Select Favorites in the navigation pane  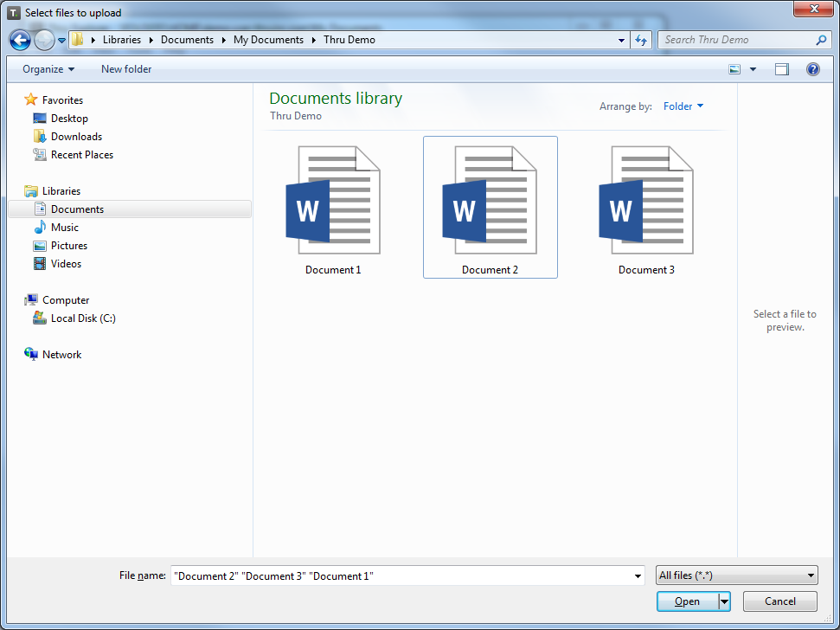62,100
